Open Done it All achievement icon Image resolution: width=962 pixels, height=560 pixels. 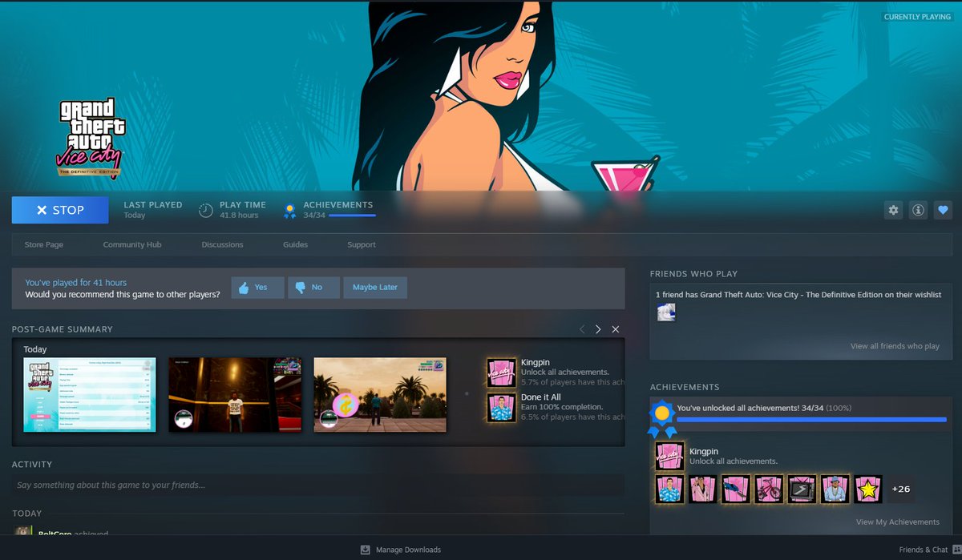pyautogui.click(x=502, y=408)
